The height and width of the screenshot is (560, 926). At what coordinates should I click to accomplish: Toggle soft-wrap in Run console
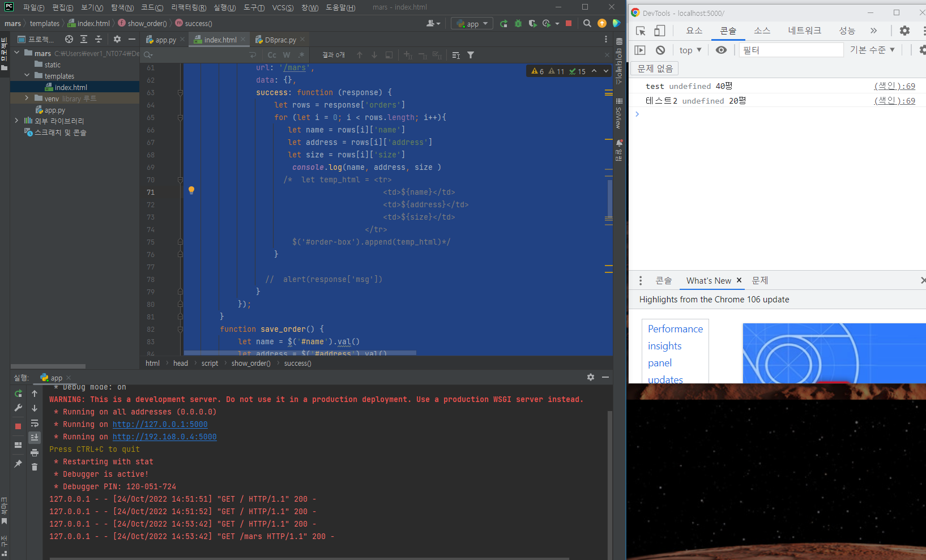[x=35, y=423]
